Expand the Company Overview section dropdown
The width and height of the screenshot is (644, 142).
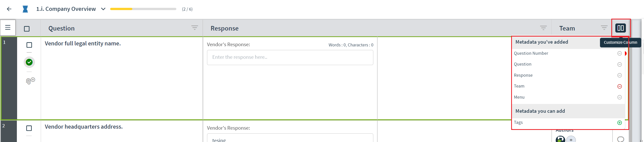click(x=103, y=9)
